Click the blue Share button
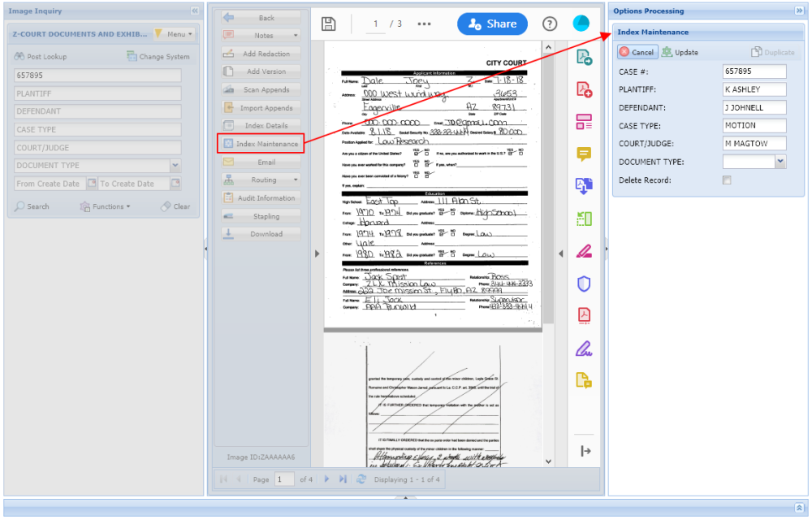Viewport: 812px width, 520px height. [x=492, y=24]
